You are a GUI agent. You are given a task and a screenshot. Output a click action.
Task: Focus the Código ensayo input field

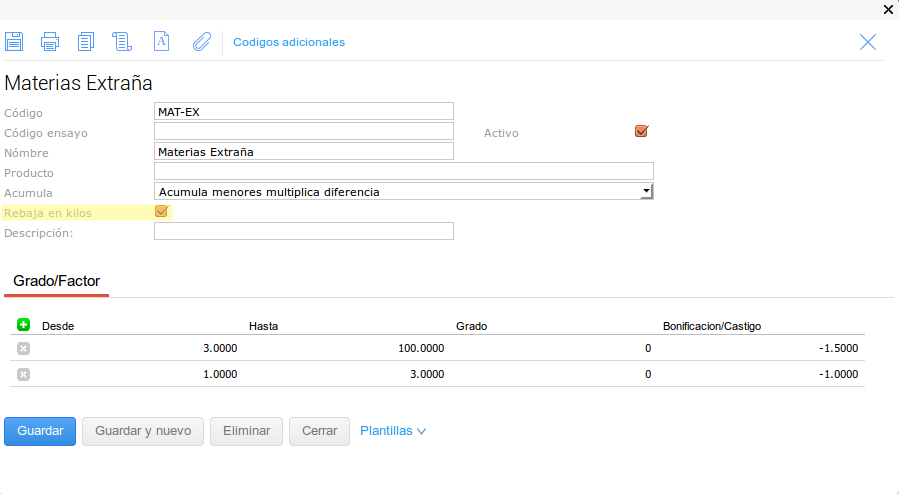[x=304, y=131]
